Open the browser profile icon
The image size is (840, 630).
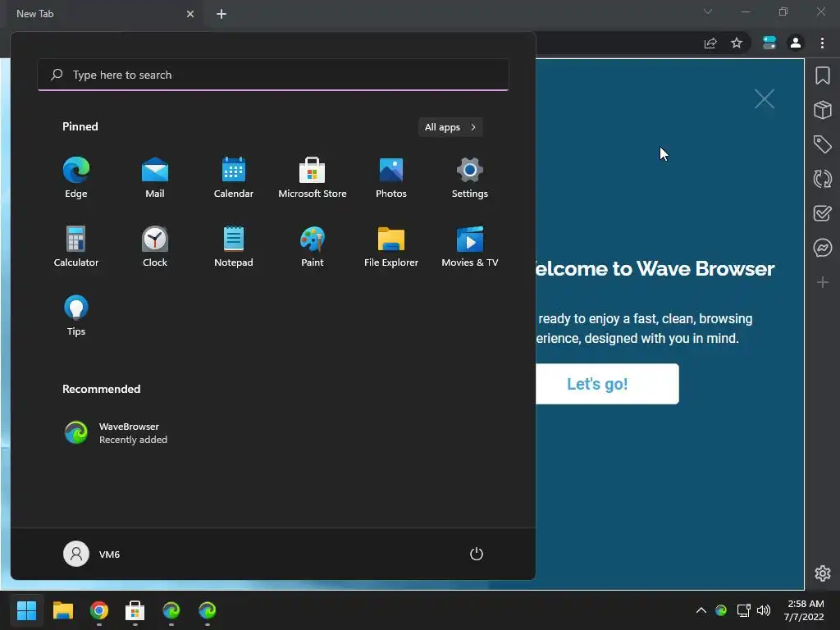click(796, 43)
